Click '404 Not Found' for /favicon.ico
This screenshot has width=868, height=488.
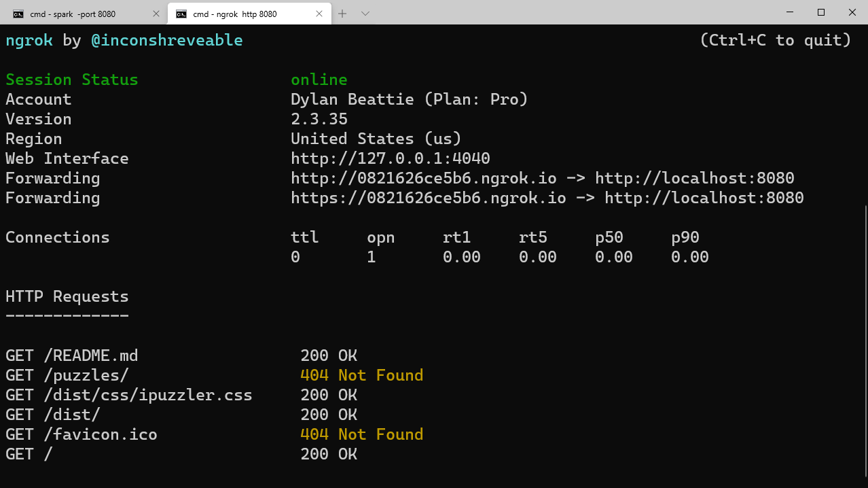tap(362, 434)
